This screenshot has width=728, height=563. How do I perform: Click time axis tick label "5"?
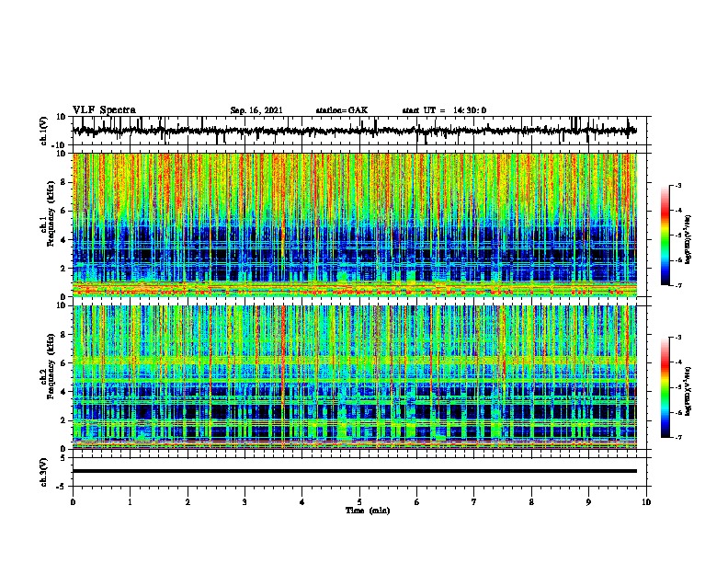point(359,502)
